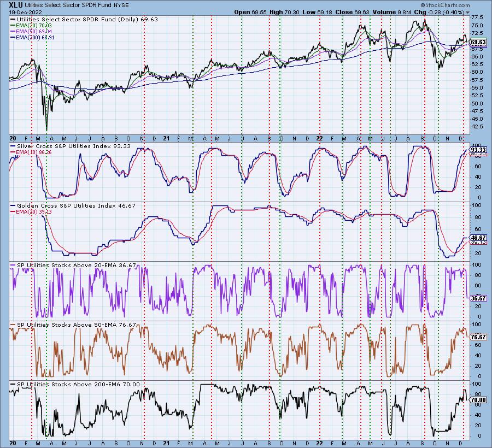Screen dimensions: 492x448
Task: Select the SP Utilities Stocks Above 50-EMA label
Action: 73,325
